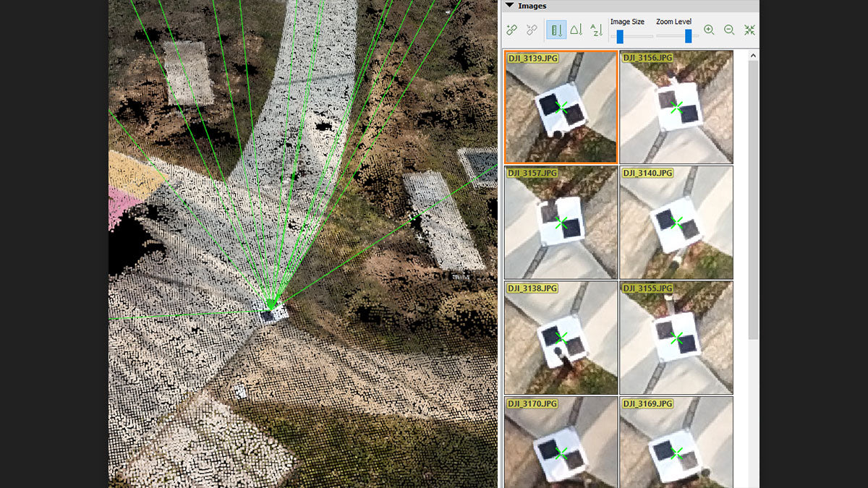Image resolution: width=868 pixels, height=488 pixels.
Task: Select the DJI_3140.JPG thumbnail
Action: [676, 223]
